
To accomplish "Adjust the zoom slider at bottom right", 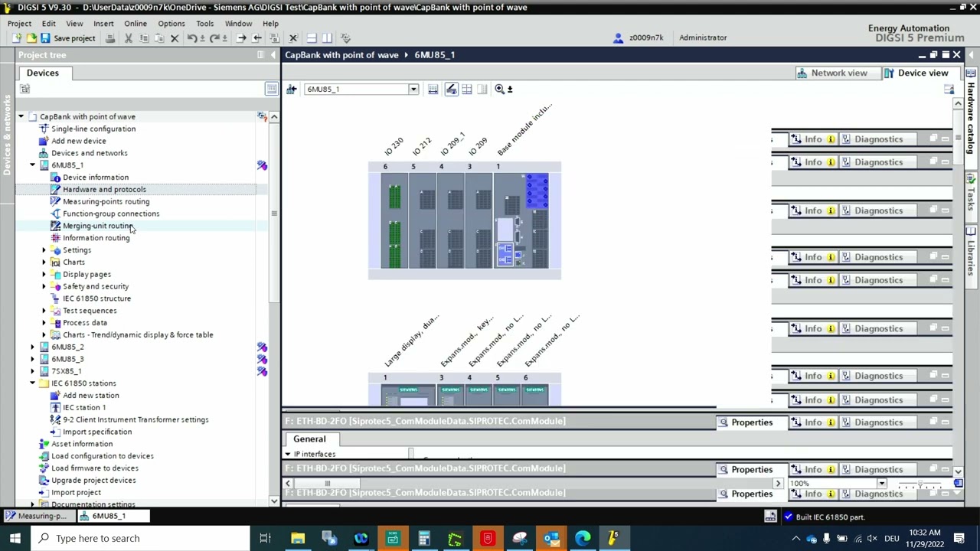I will [921, 484].
